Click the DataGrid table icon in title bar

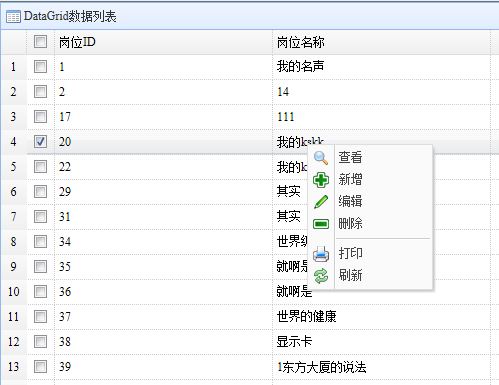tap(13, 17)
